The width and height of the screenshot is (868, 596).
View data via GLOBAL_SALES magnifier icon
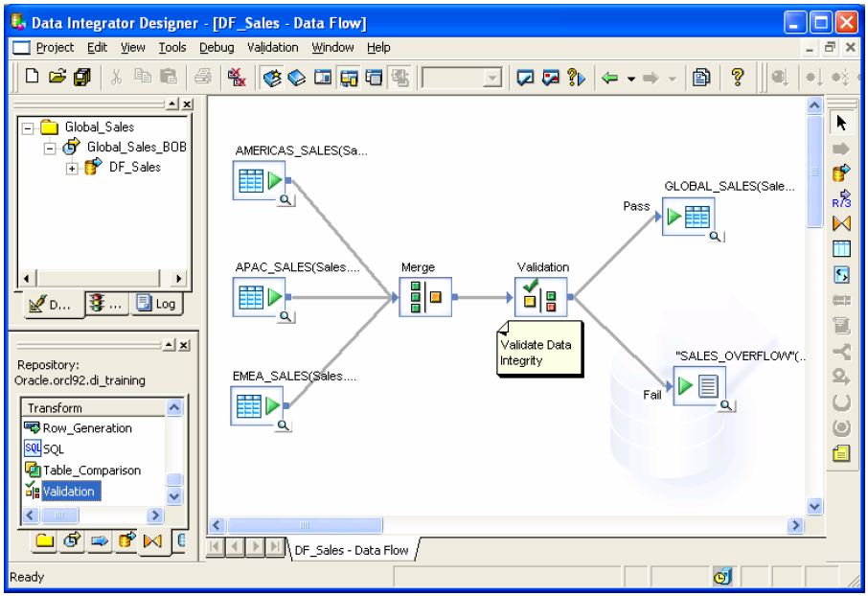coord(716,237)
